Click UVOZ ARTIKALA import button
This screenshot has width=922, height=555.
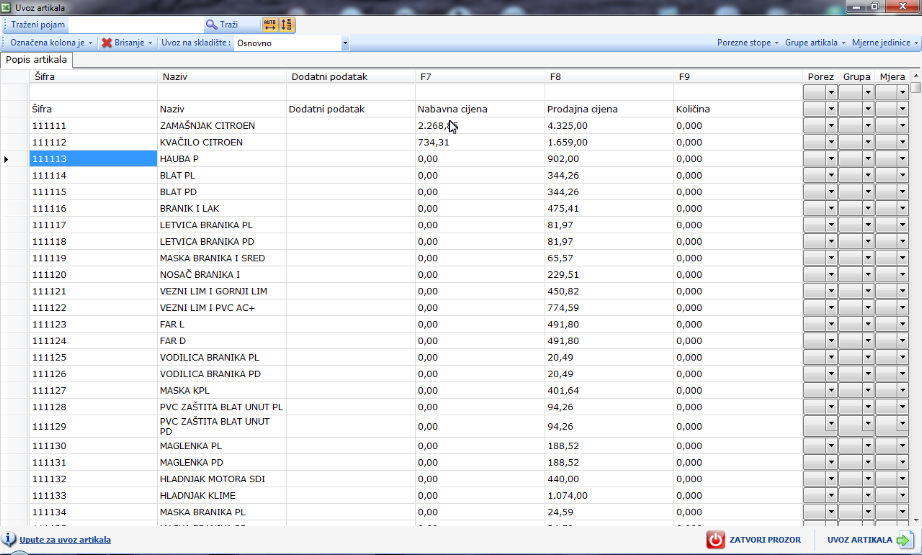pos(870,540)
